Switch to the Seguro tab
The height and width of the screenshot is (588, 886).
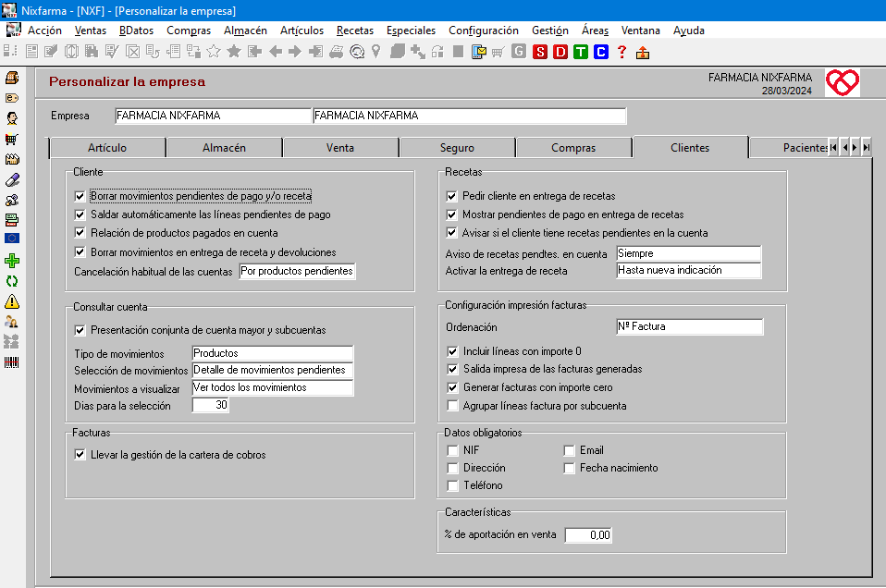[457, 148]
